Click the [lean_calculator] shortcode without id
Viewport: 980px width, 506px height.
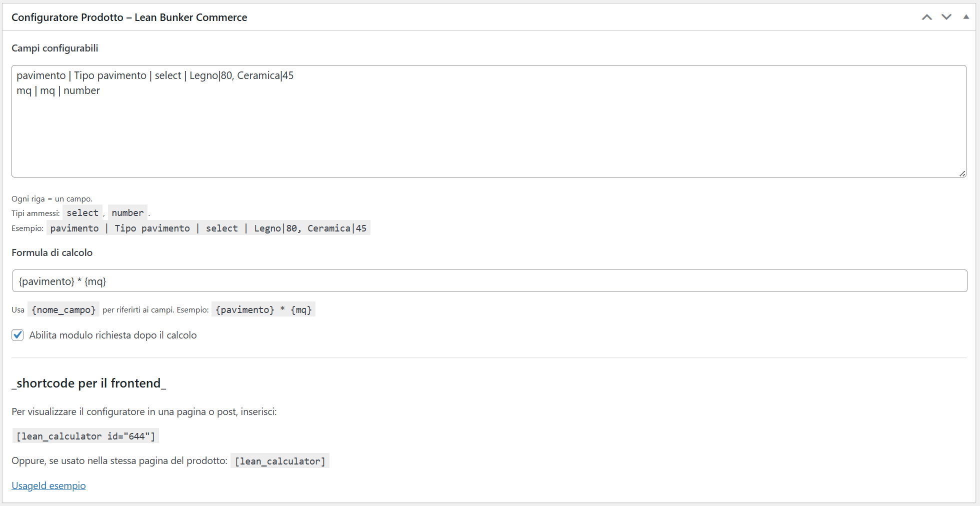[280, 461]
